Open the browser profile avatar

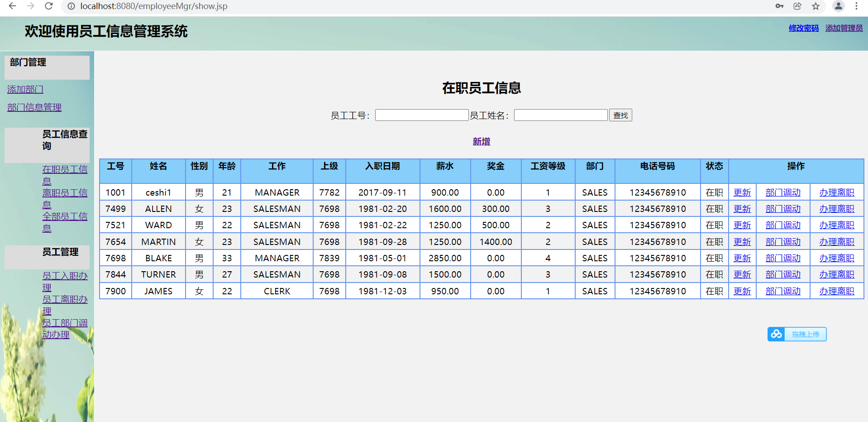838,6
